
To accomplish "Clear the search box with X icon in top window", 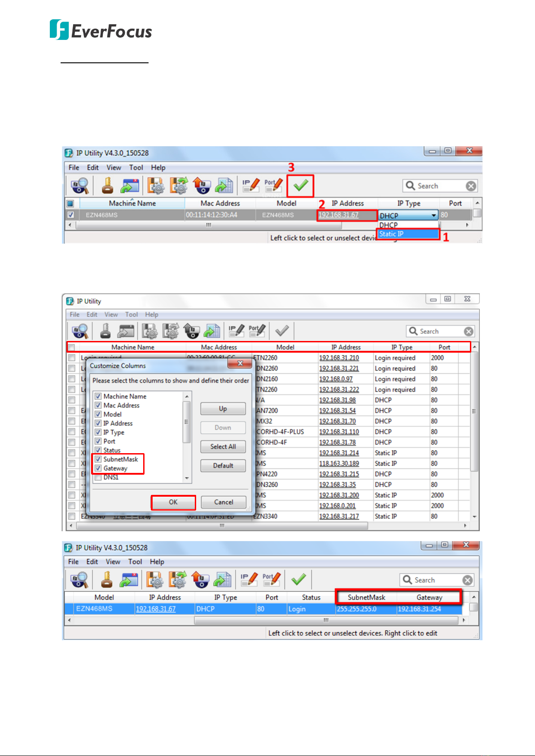I will click(471, 186).
